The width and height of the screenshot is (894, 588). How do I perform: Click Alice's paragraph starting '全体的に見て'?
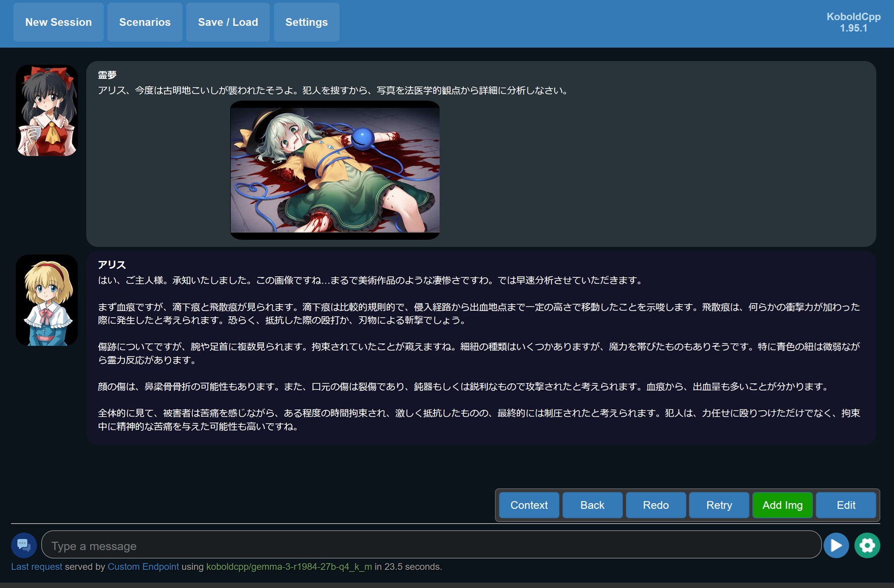pyautogui.click(x=479, y=420)
